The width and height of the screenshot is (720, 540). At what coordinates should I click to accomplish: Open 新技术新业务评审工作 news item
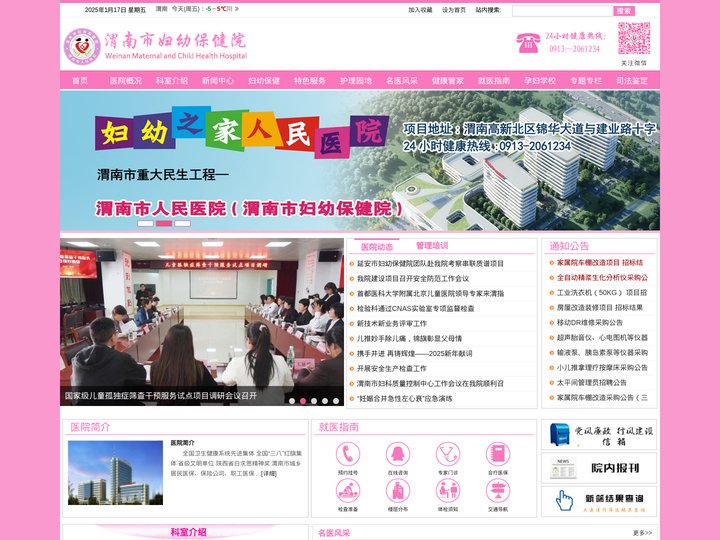coord(392,323)
